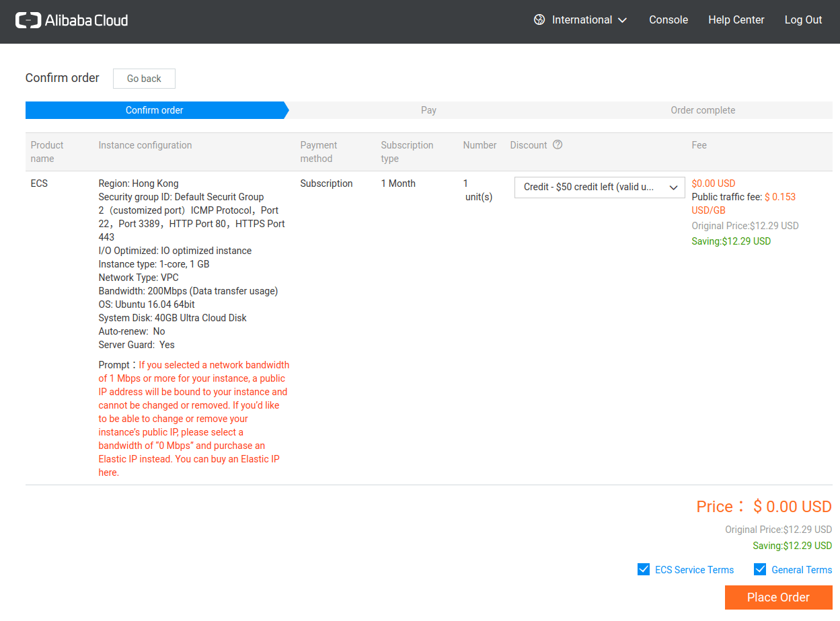Viewport: 840px width, 621px height.
Task: Select the Pay step
Action: [429, 110]
